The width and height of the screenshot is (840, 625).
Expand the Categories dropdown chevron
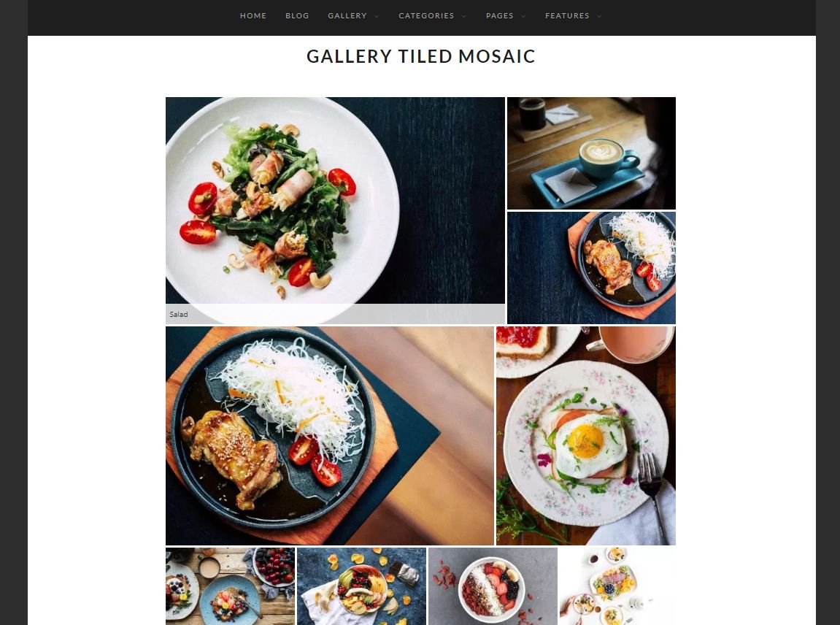coord(464,16)
